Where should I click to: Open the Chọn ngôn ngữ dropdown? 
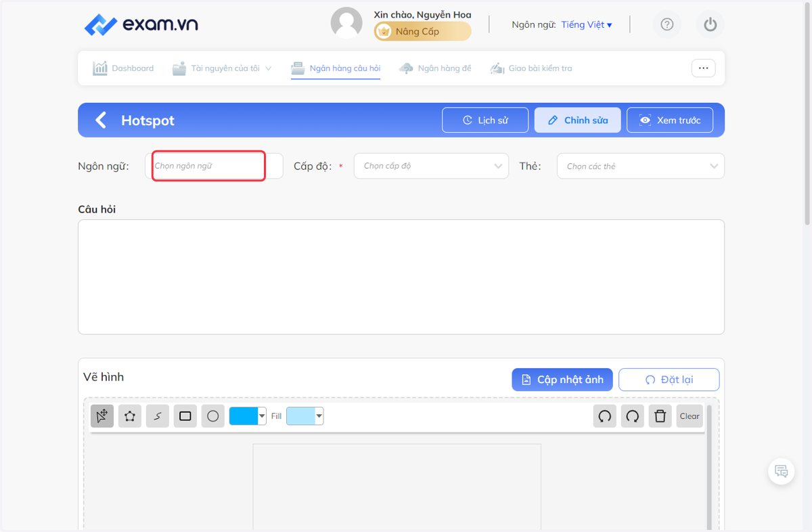pos(214,166)
